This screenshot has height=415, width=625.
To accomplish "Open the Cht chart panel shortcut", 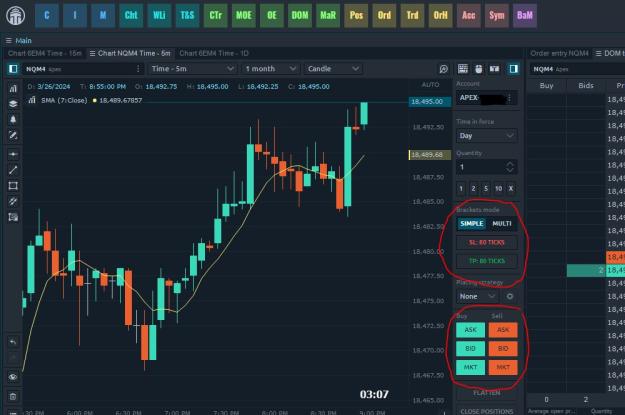I will [131, 16].
